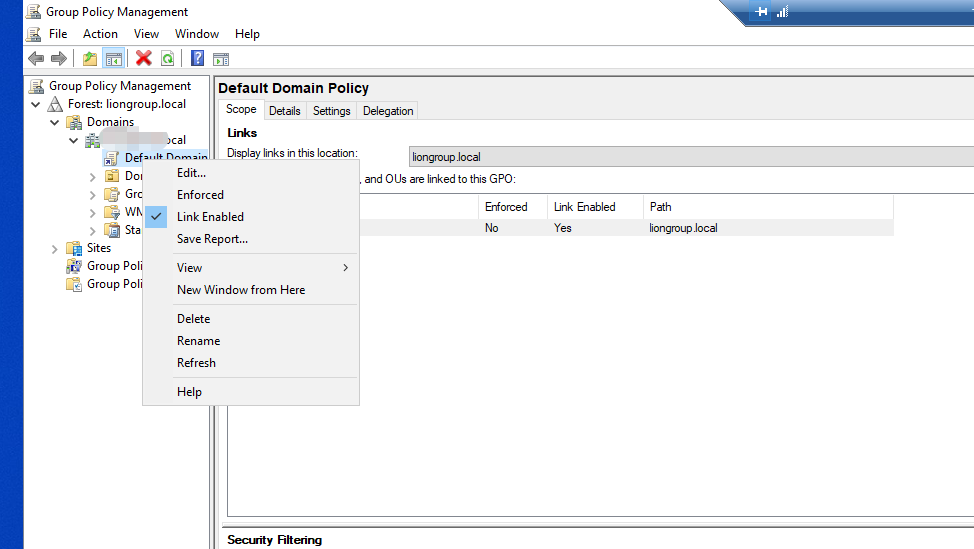Click the liongroup.local path cell
This screenshot has width=974, height=549.
tap(683, 228)
